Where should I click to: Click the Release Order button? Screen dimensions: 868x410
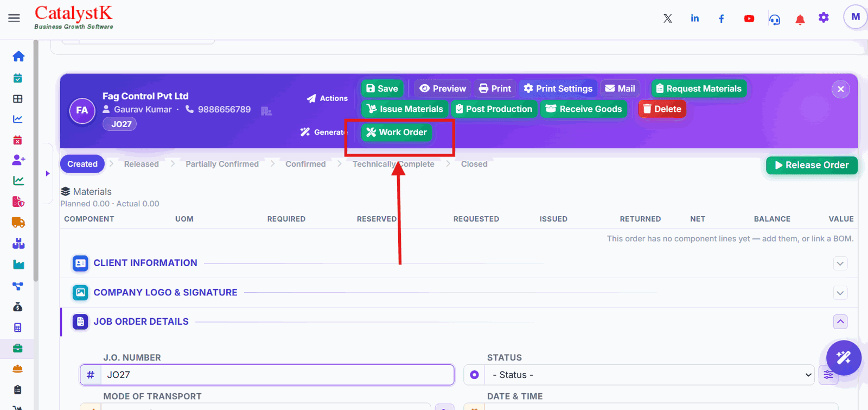pyautogui.click(x=812, y=165)
